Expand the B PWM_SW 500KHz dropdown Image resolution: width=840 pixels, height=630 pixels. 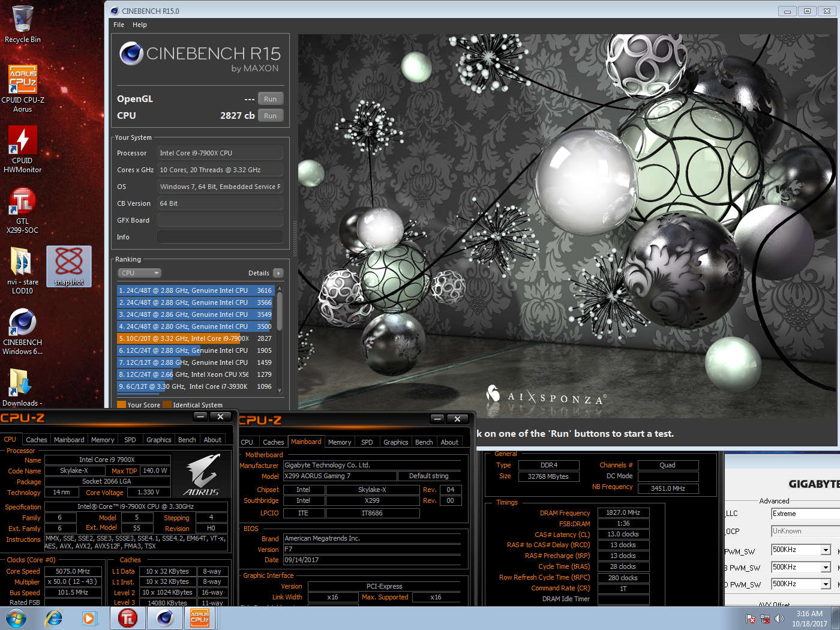click(x=826, y=567)
